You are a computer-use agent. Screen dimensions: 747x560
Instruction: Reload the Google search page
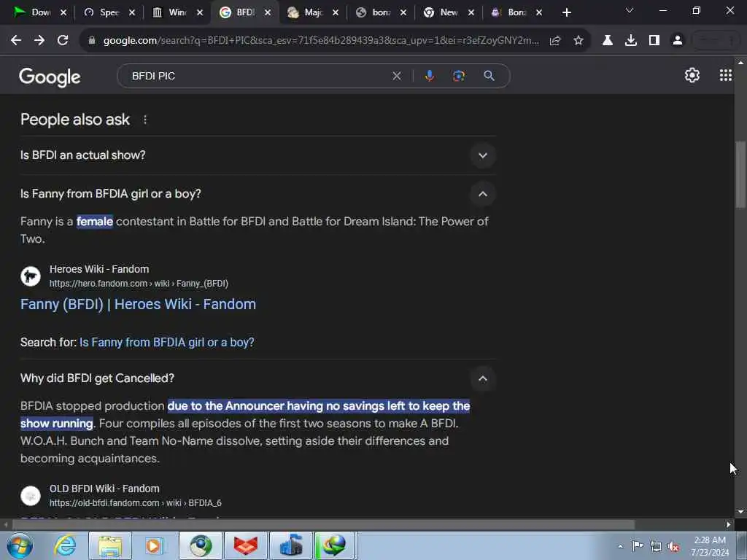63,41
